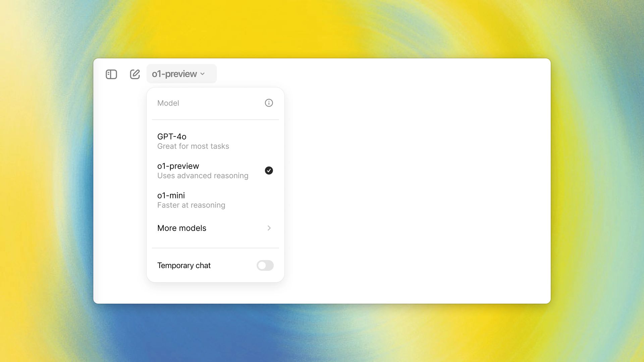Select the o1-mini model option

pos(215,200)
